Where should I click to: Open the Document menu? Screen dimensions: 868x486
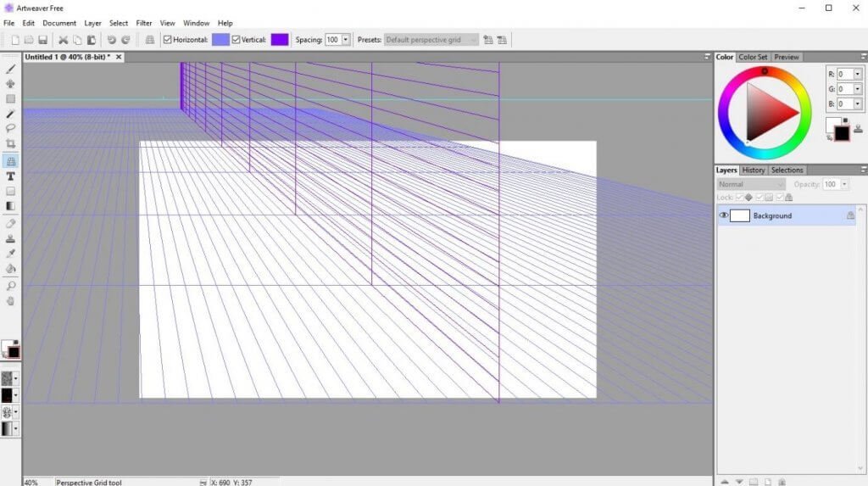[59, 23]
